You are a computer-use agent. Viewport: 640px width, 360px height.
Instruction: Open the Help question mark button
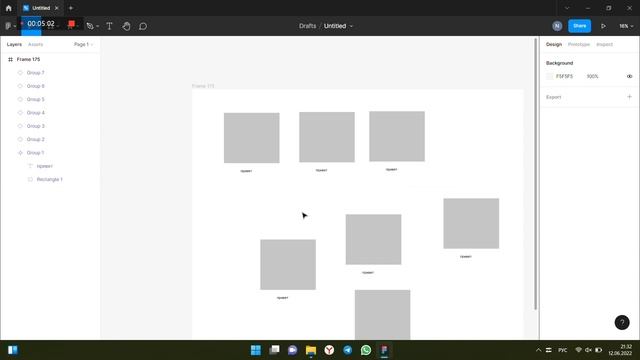(622, 322)
